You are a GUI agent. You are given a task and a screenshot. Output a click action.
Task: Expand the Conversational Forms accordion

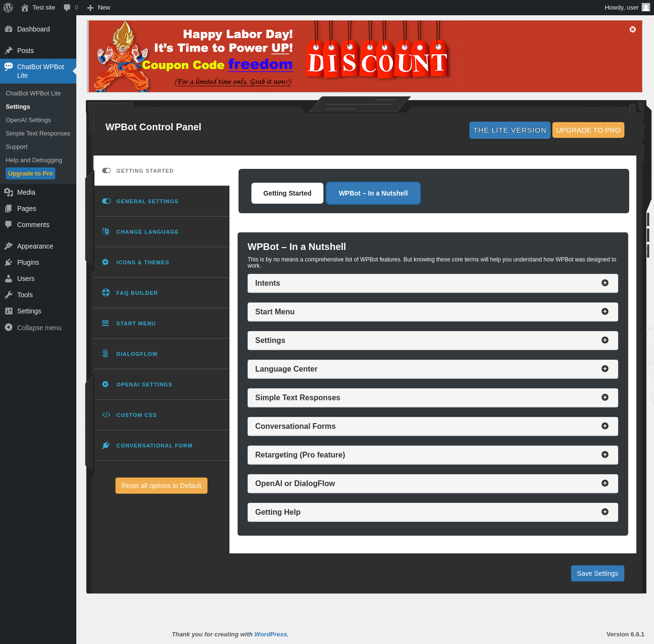pos(433,426)
